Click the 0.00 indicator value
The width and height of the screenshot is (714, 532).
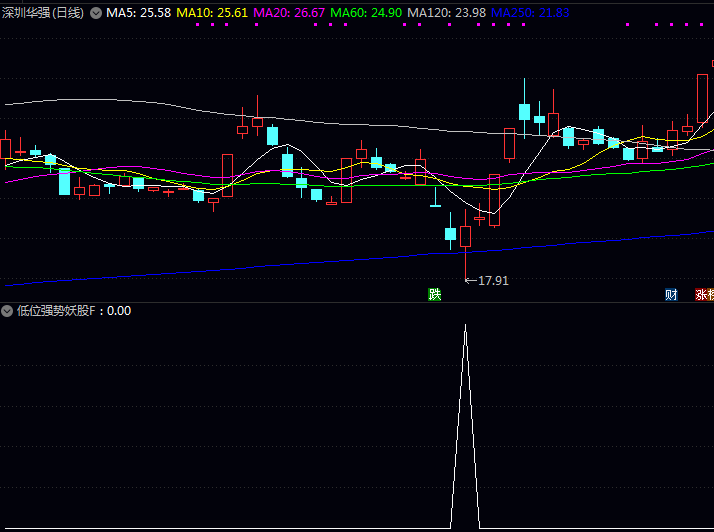(x=119, y=311)
